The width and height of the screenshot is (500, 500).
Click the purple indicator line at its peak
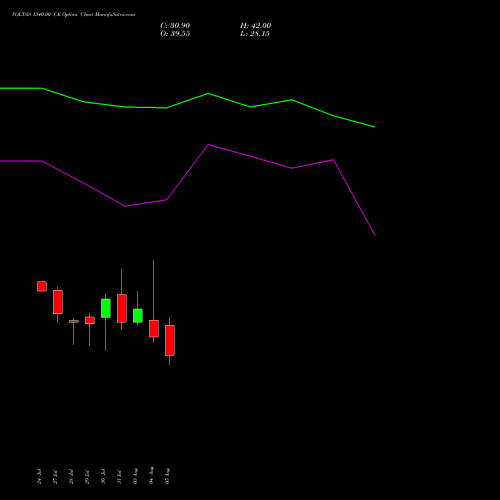[x=208, y=145]
